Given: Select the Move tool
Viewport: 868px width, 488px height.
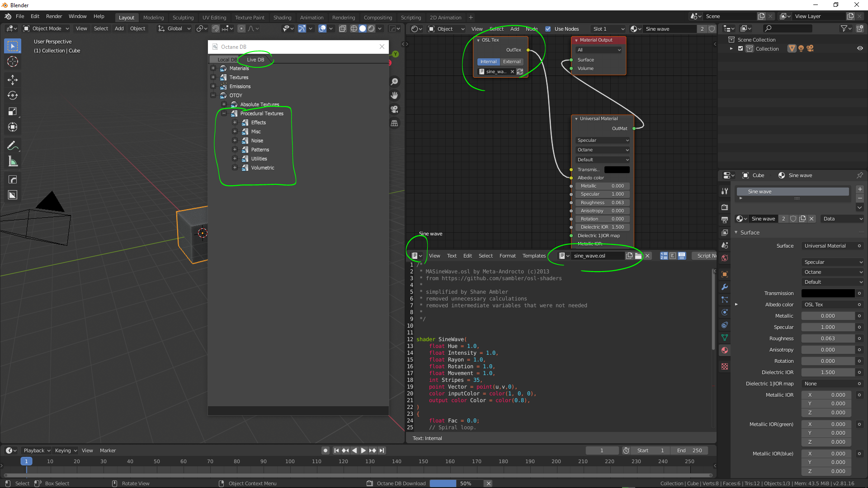Looking at the screenshot, I should [x=13, y=80].
